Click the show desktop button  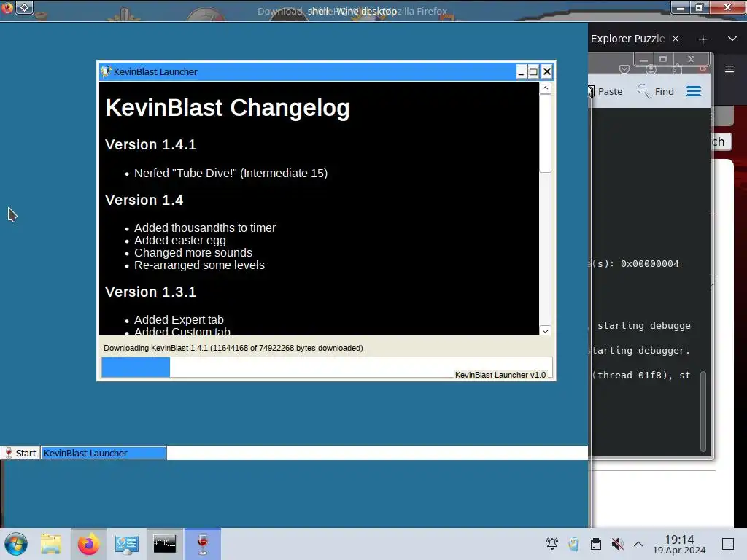point(728,544)
